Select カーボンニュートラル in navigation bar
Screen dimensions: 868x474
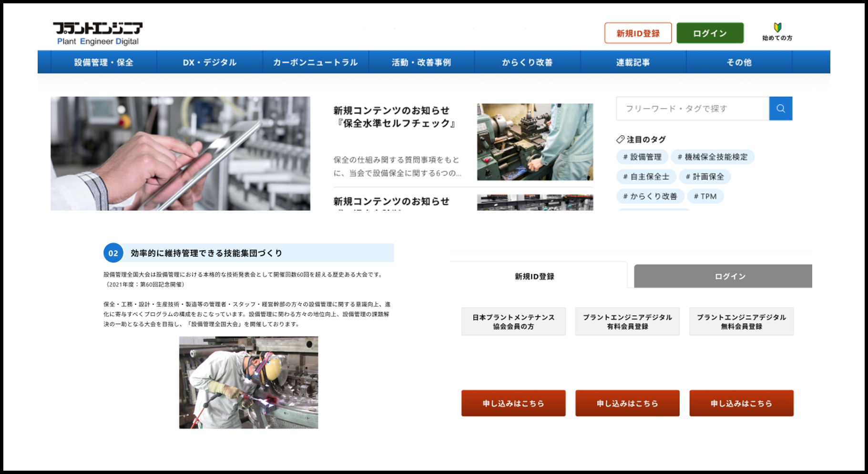pyautogui.click(x=315, y=62)
